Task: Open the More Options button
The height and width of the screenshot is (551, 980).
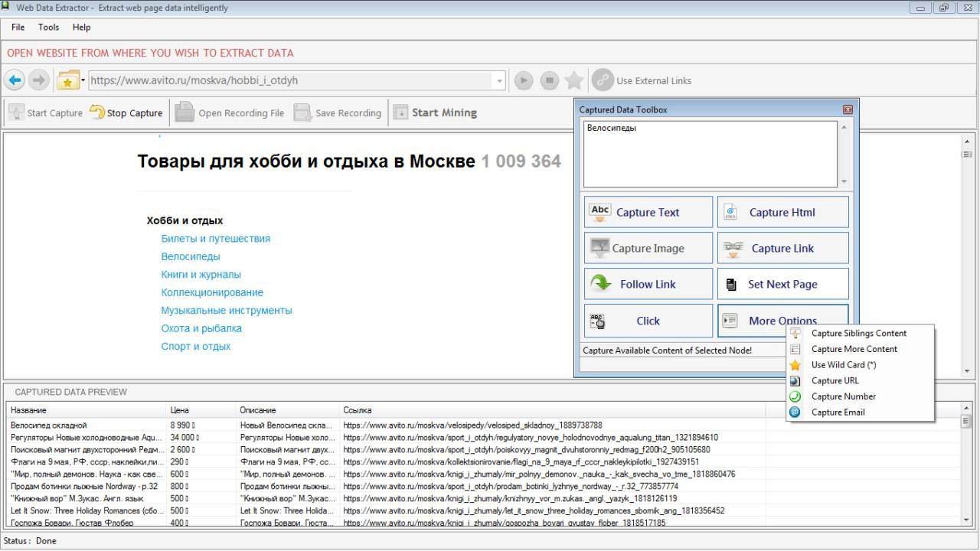Action: [x=782, y=321]
